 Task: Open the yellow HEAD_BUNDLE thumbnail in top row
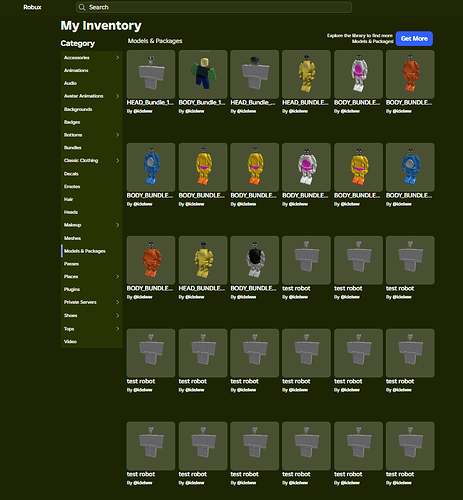tap(306, 74)
